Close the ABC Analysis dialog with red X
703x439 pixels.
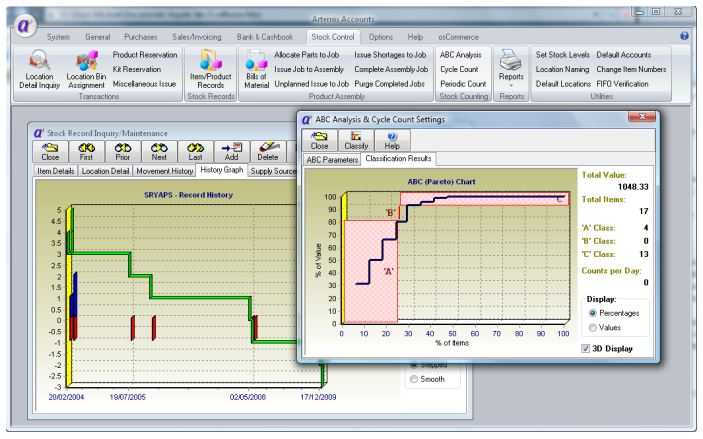click(x=642, y=117)
